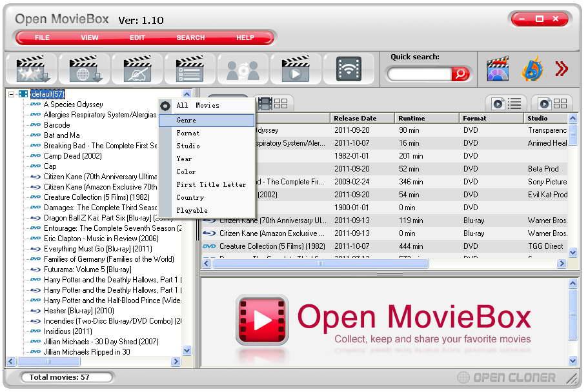Open the blue flame disc app icon
The width and height of the screenshot is (588, 392).
click(x=532, y=69)
